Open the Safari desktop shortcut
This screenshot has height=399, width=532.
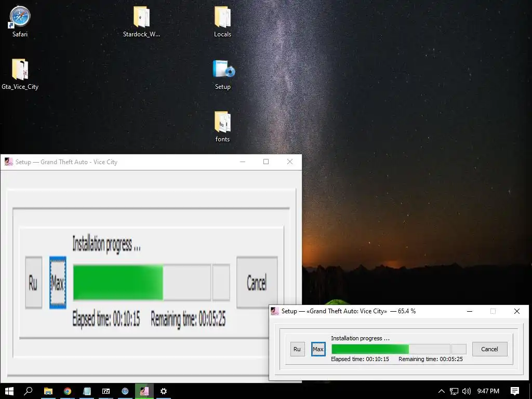20,21
